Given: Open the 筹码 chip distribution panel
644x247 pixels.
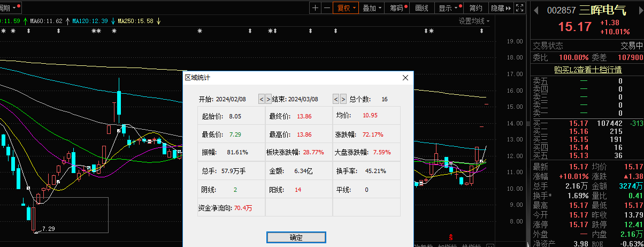Looking at the screenshot, I should (396, 8).
